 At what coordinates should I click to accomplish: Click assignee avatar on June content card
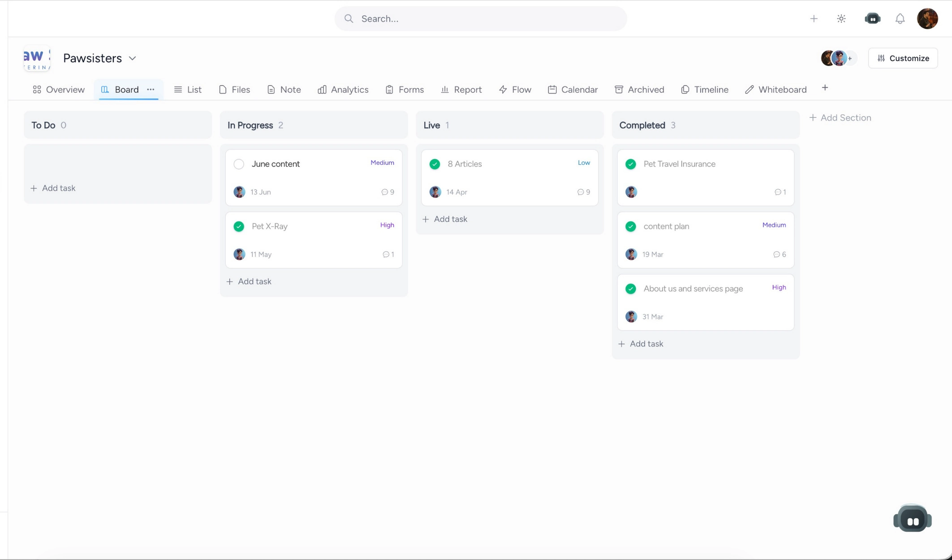tap(239, 192)
